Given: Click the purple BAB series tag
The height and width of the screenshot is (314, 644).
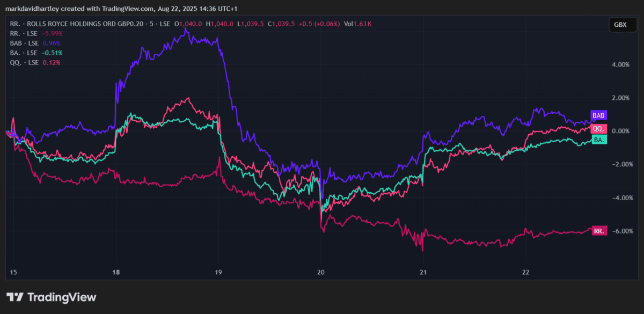Looking at the screenshot, I should [598, 115].
